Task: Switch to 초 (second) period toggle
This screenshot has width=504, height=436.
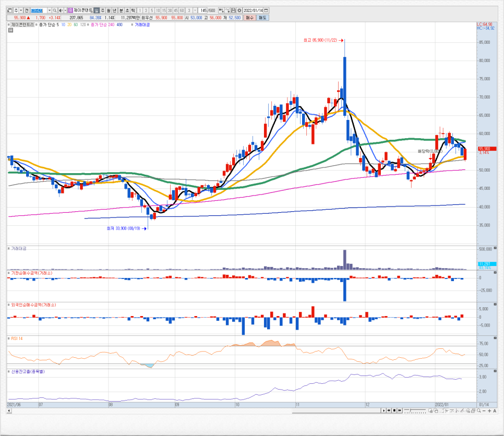Action: coord(127,10)
